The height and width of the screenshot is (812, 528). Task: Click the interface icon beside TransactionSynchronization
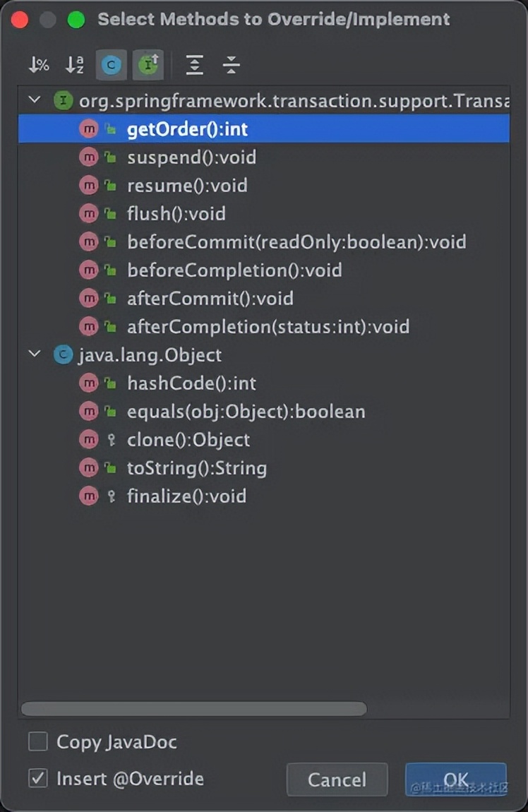(64, 100)
